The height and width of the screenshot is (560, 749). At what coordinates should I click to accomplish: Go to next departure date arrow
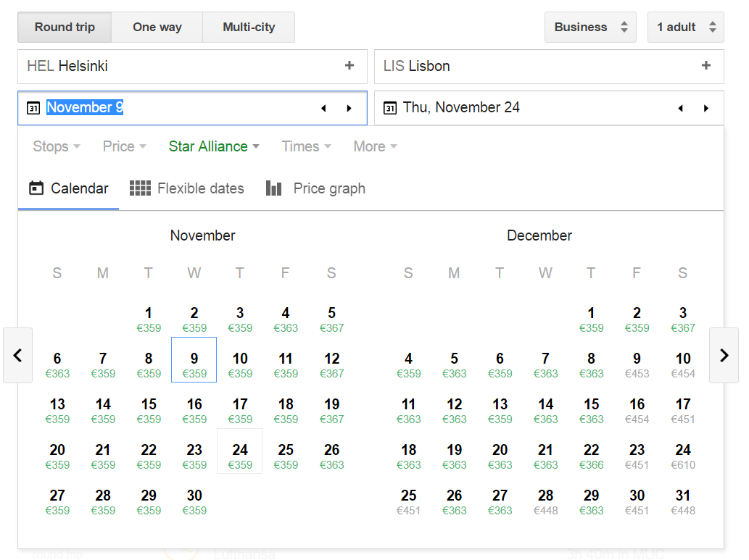point(349,109)
